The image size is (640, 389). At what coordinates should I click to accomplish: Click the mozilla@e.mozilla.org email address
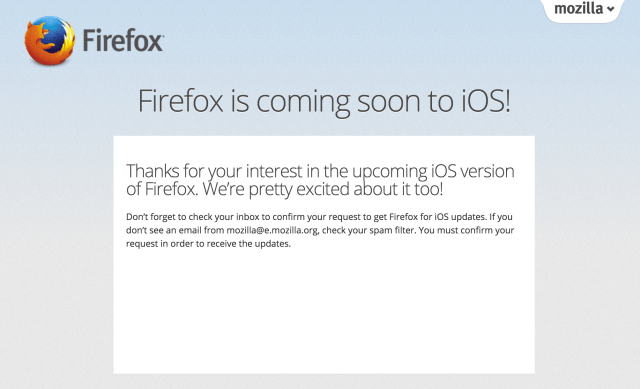point(272,230)
